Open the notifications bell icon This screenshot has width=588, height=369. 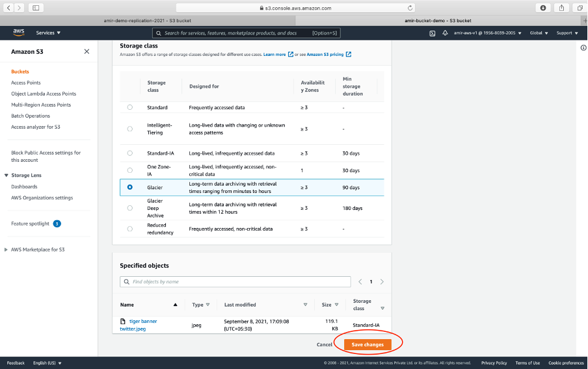445,33
